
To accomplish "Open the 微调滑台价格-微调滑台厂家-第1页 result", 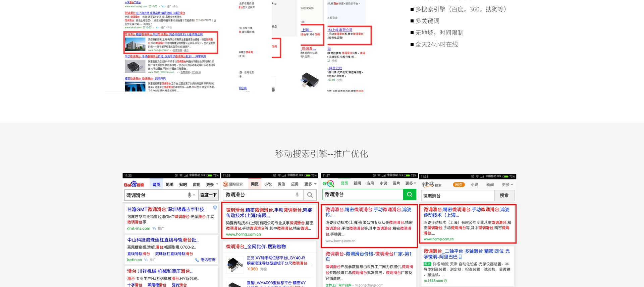I will 369,256.
